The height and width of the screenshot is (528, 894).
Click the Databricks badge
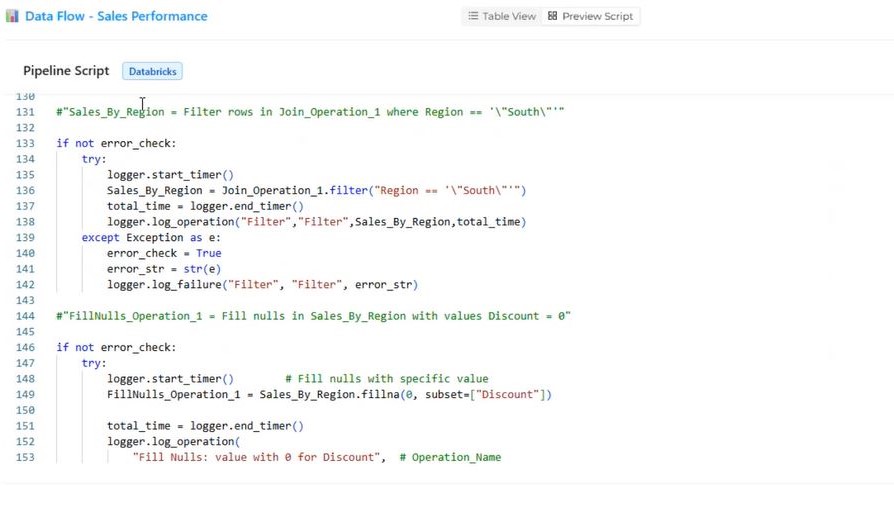point(153,71)
